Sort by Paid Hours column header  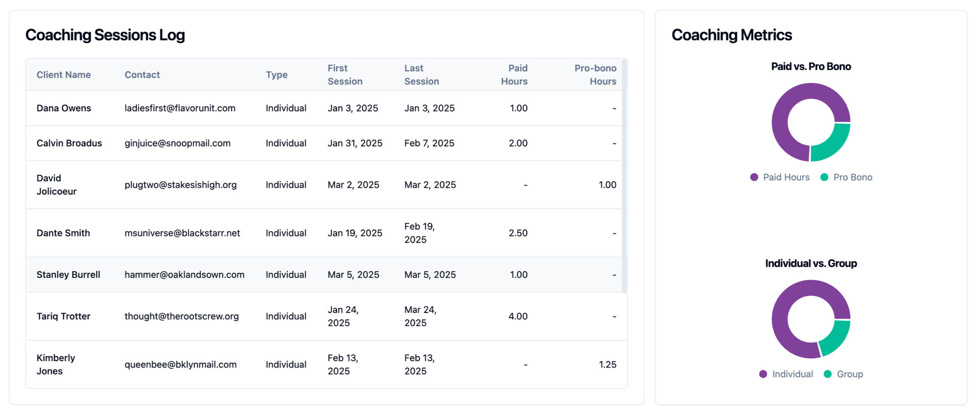(514, 75)
